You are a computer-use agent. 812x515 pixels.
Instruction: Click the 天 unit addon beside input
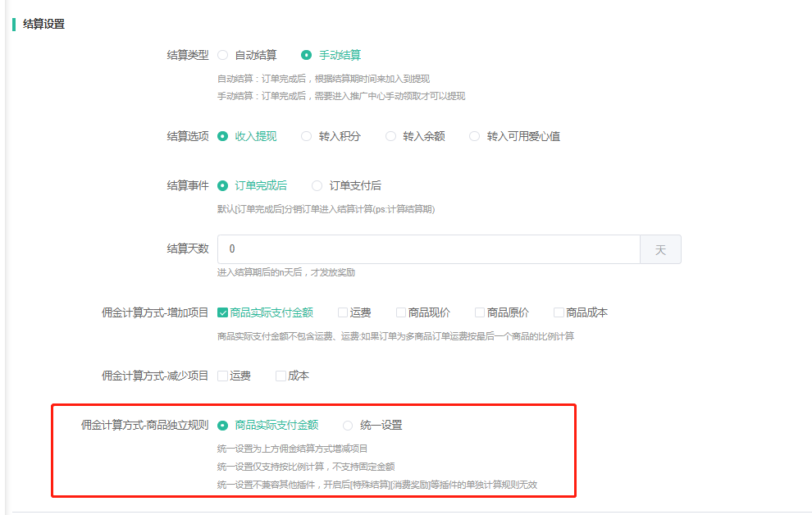click(660, 249)
